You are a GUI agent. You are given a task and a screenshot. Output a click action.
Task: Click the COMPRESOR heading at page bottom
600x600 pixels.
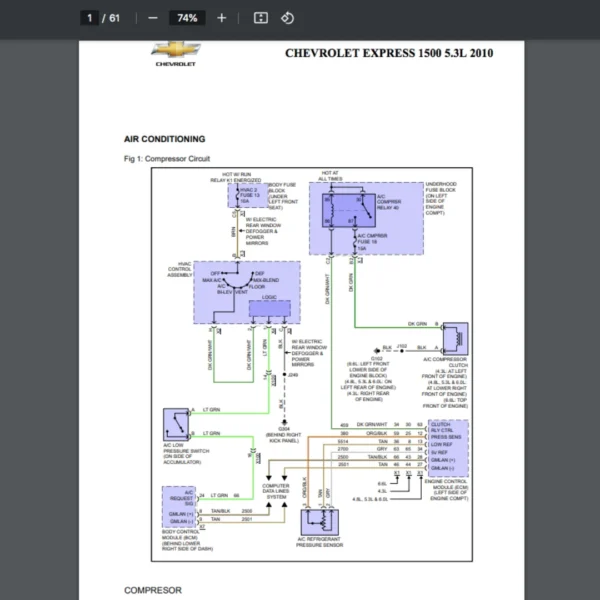(x=153, y=591)
